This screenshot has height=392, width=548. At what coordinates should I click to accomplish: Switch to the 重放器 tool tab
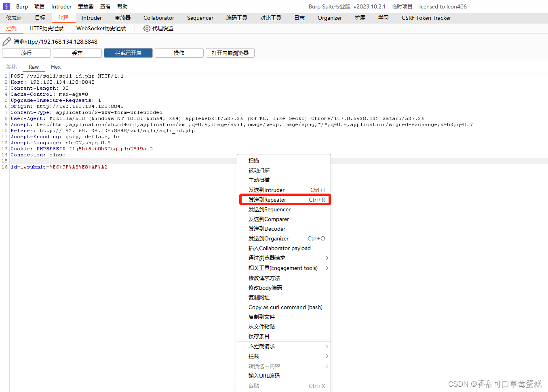[x=123, y=18]
